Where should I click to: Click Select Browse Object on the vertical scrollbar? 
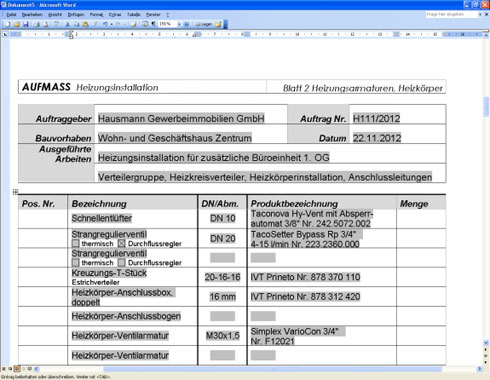(486, 355)
